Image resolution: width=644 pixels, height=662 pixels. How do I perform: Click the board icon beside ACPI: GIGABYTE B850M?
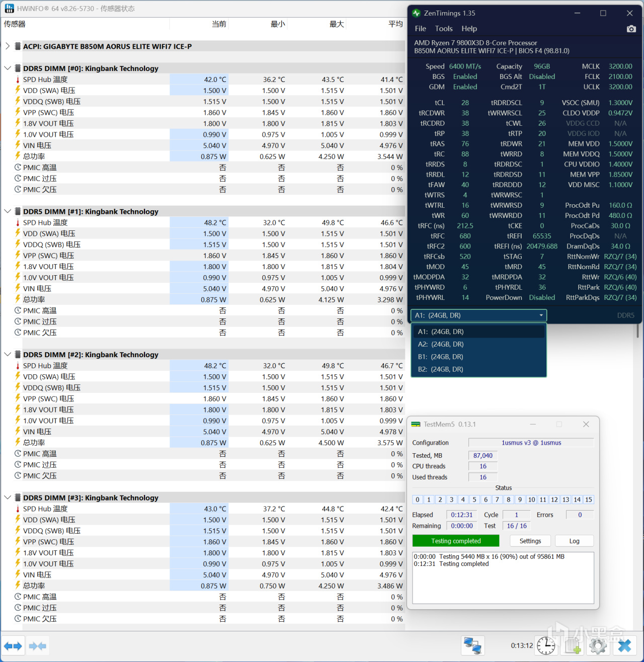[18, 46]
